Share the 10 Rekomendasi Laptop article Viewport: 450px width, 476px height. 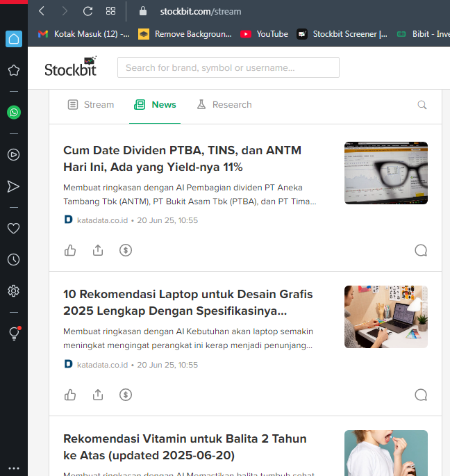(x=98, y=395)
